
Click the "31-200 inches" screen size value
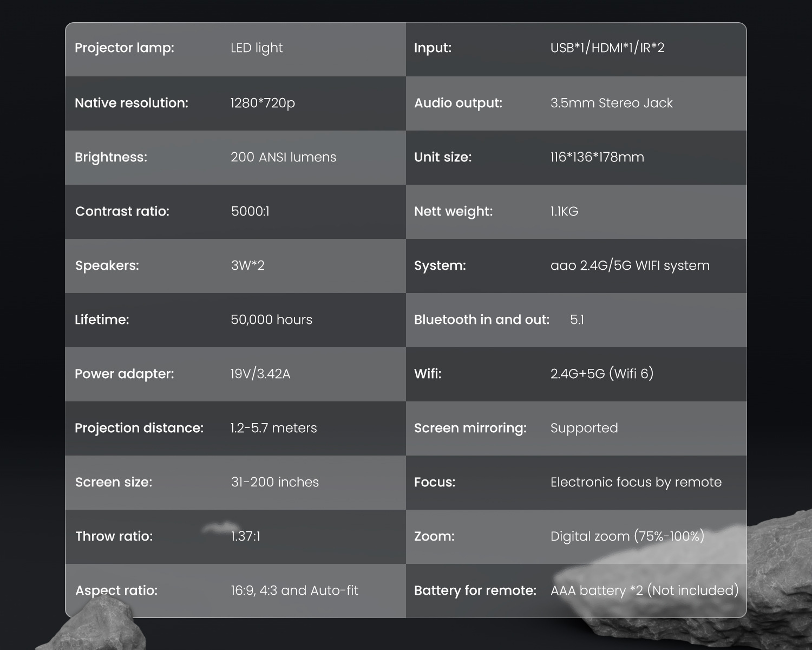[x=275, y=482]
